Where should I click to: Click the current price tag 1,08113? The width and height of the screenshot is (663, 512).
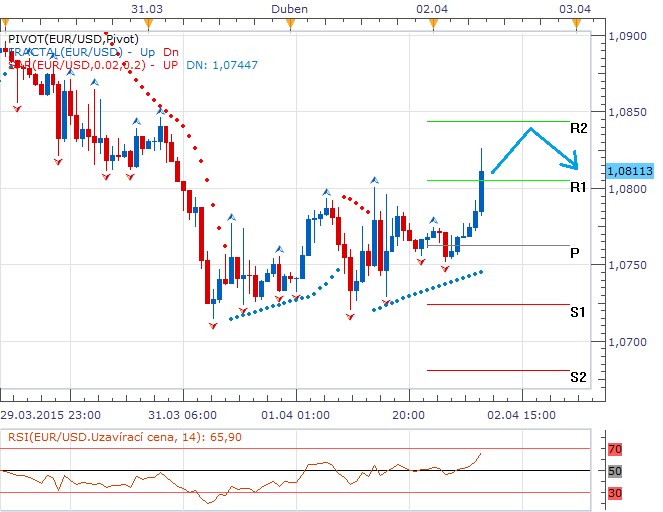click(630, 171)
